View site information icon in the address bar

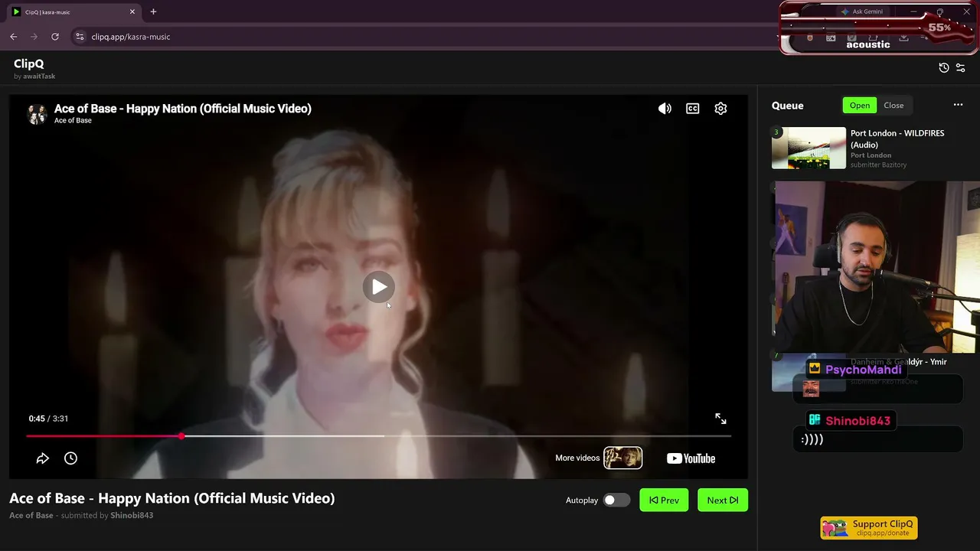[x=80, y=37]
